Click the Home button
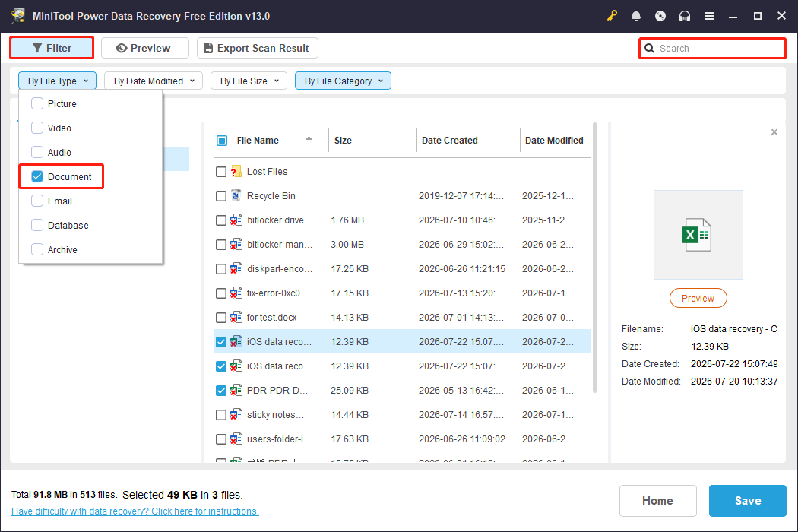 click(657, 500)
